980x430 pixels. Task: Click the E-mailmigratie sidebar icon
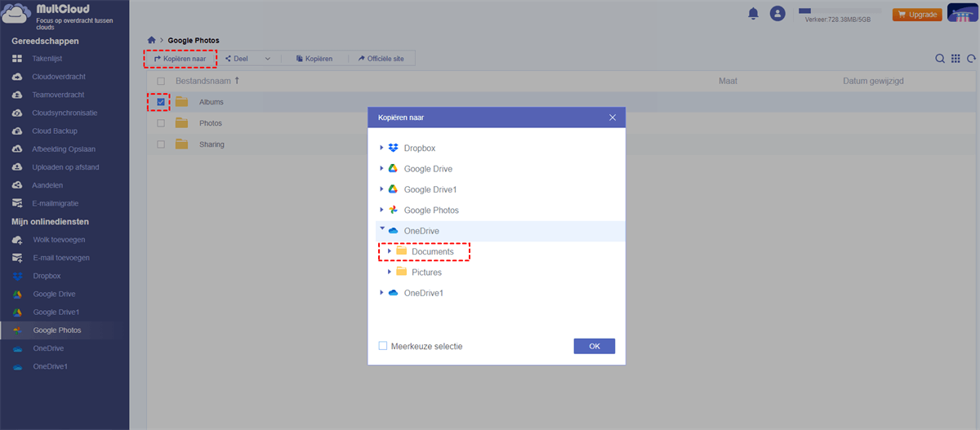point(16,203)
